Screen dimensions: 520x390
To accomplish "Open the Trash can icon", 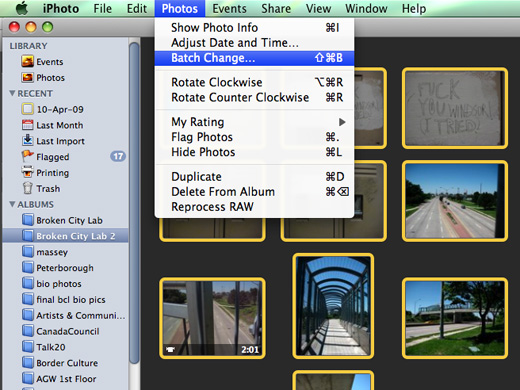I will (27, 188).
